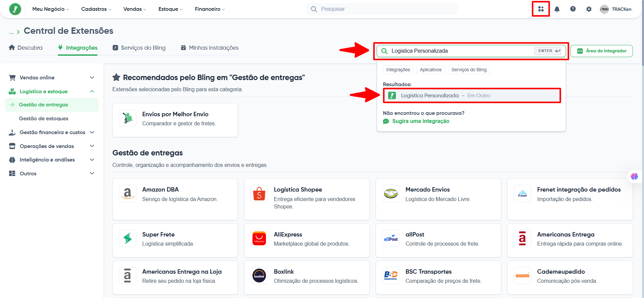Click 'Otimização de processos logísticos.' text
This screenshot has width=644, height=298.
(316, 281)
